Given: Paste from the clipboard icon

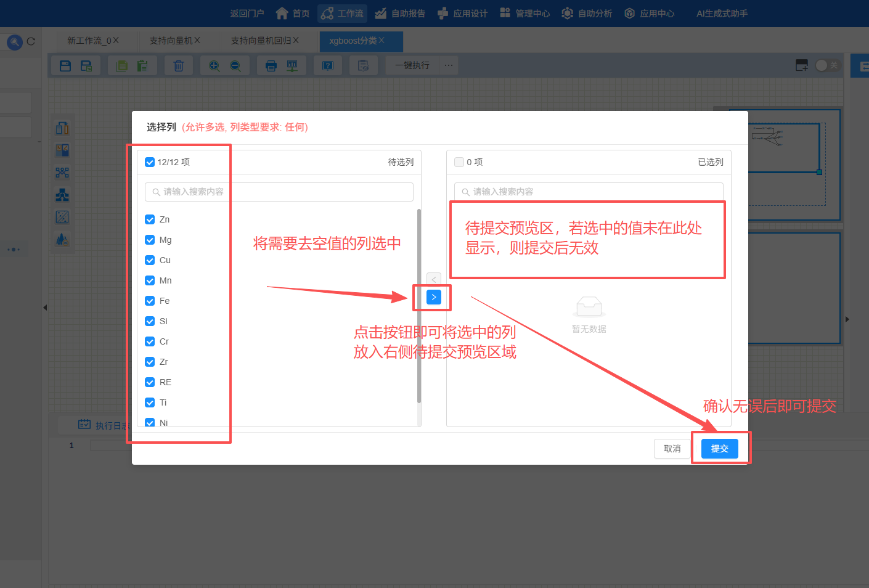Looking at the screenshot, I should coord(144,65).
